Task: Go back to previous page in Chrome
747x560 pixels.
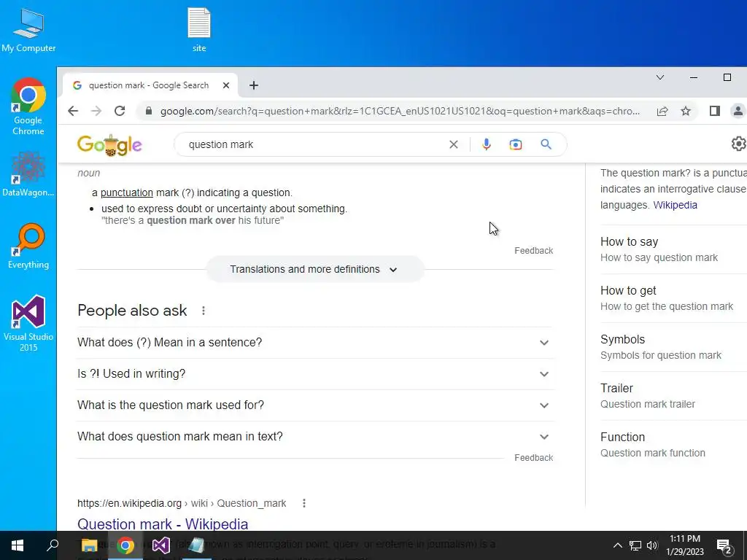Action: pos(73,111)
